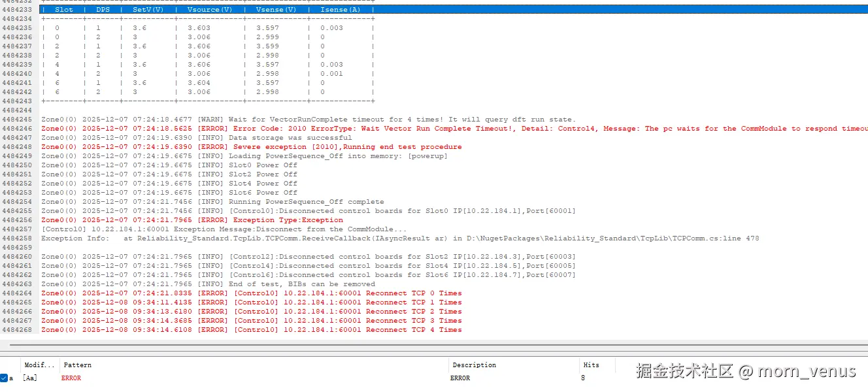Select Control6 Disconnected Slot6 line
This screenshot has height=392, width=868.
pos(309,275)
